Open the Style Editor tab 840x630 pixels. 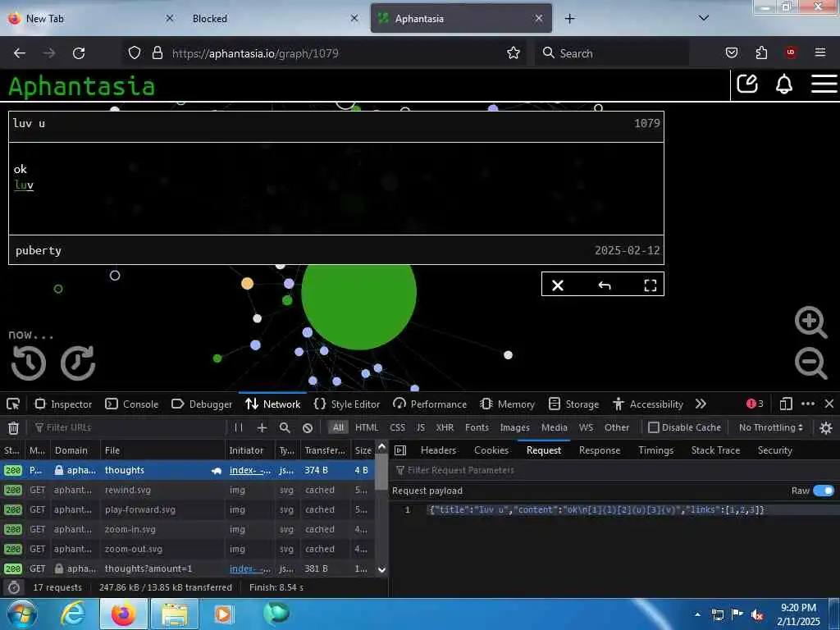(347, 404)
